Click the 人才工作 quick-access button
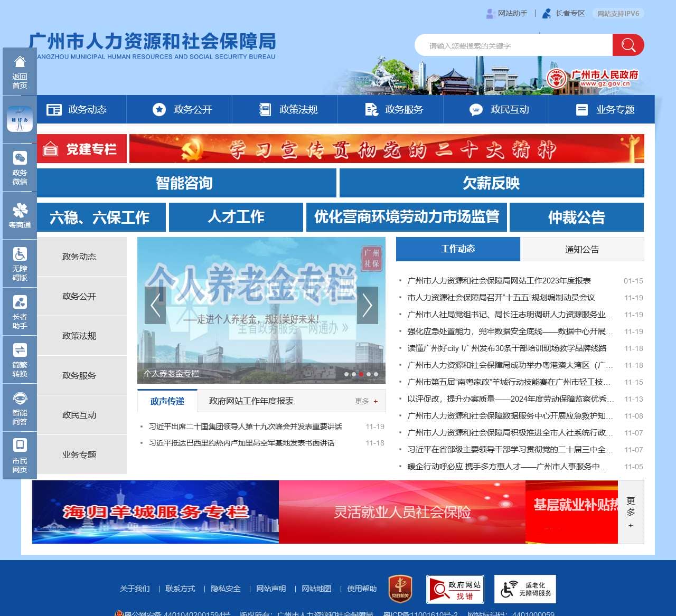 [x=237, y=217]
